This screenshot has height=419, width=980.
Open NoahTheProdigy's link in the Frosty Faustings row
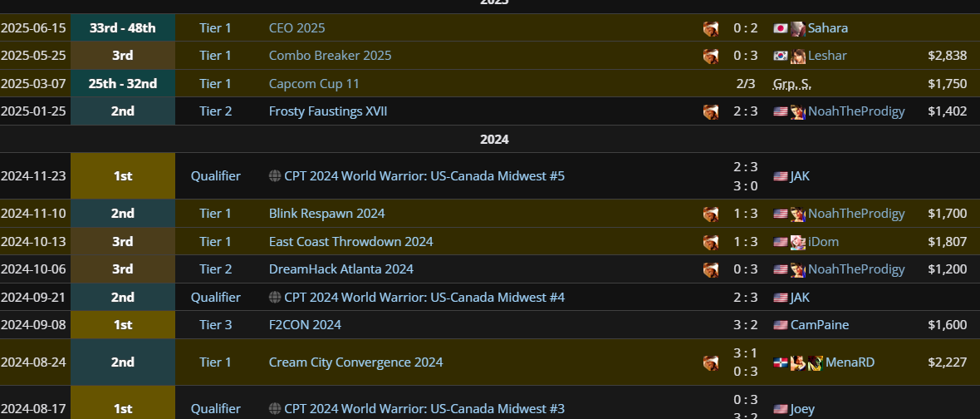point(856,111)
